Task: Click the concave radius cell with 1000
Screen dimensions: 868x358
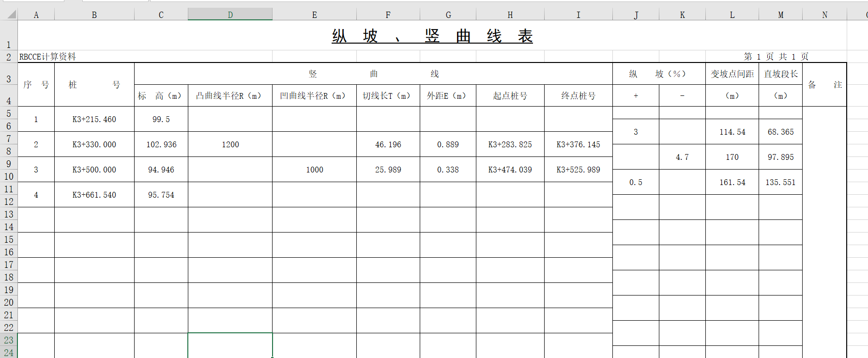Action: click(314, 170)
